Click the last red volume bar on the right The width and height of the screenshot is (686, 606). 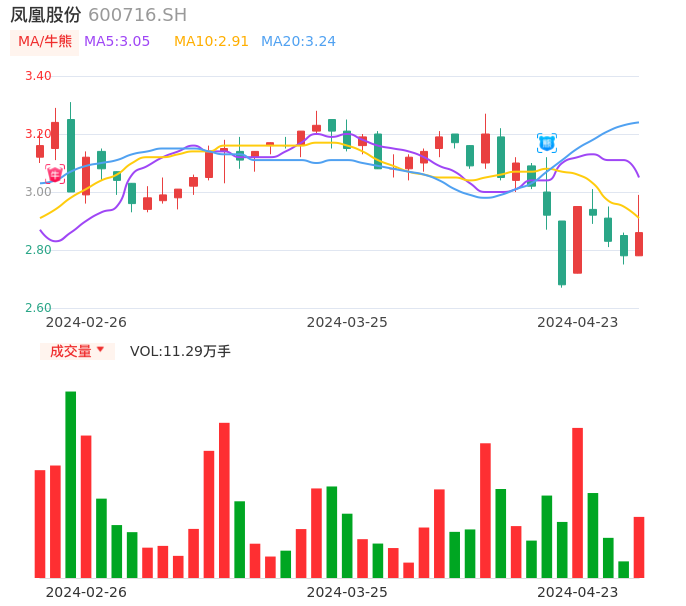[x=639, y=547]
